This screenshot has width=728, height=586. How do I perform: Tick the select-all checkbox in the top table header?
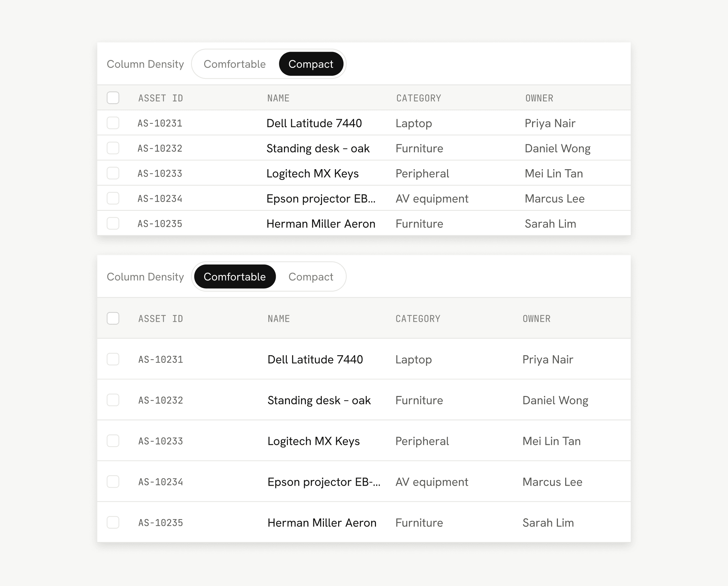pyautogui.click(x=113, y=98)
